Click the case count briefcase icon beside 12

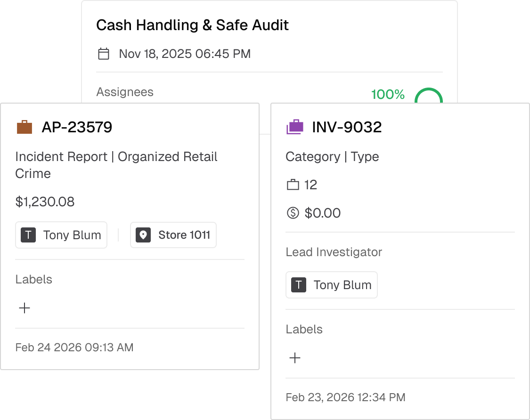[293, 185]
